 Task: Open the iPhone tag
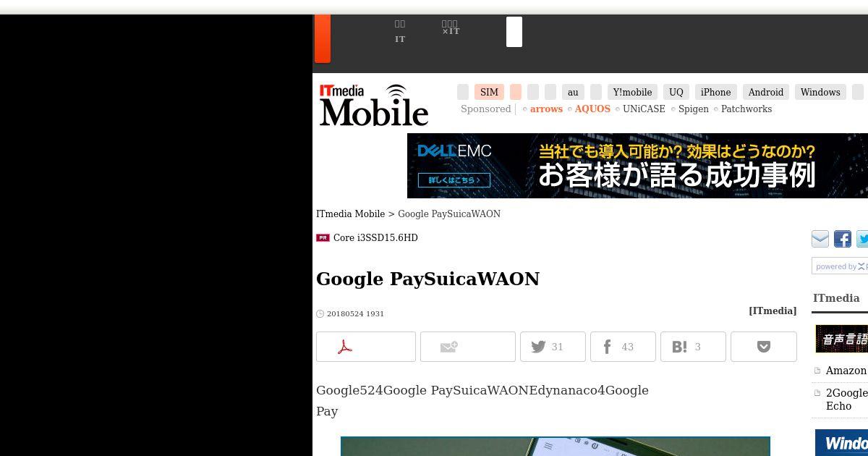[x=715, y=92]
